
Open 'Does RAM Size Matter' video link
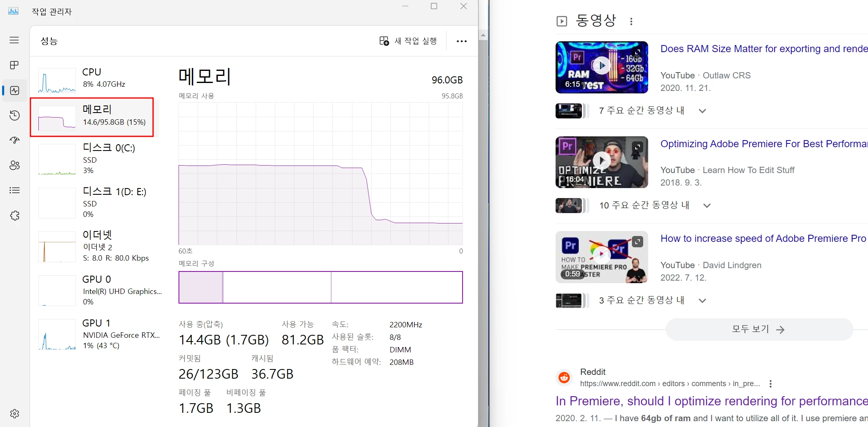(764, 49)
